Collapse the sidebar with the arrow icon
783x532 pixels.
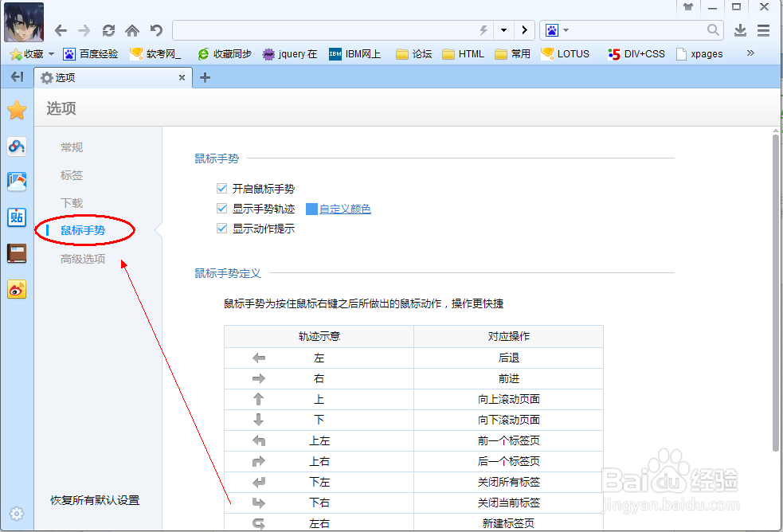pos(17,77)
